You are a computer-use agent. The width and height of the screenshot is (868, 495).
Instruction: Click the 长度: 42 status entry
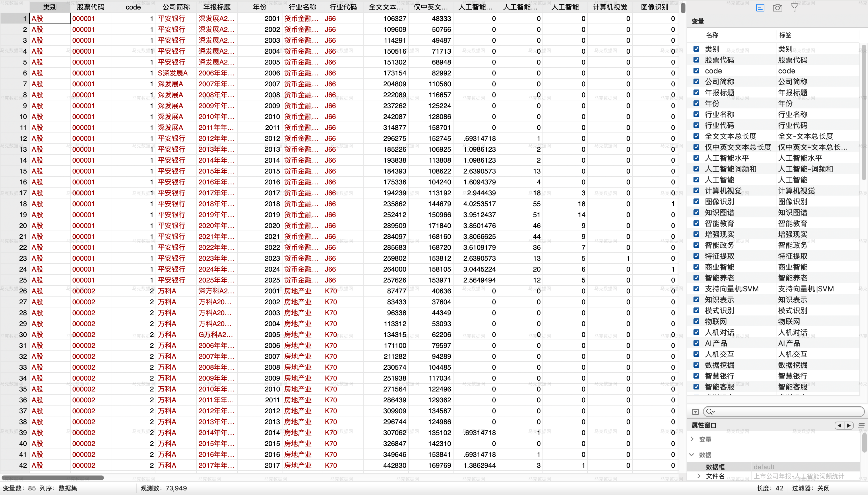(x=770, y=488)
